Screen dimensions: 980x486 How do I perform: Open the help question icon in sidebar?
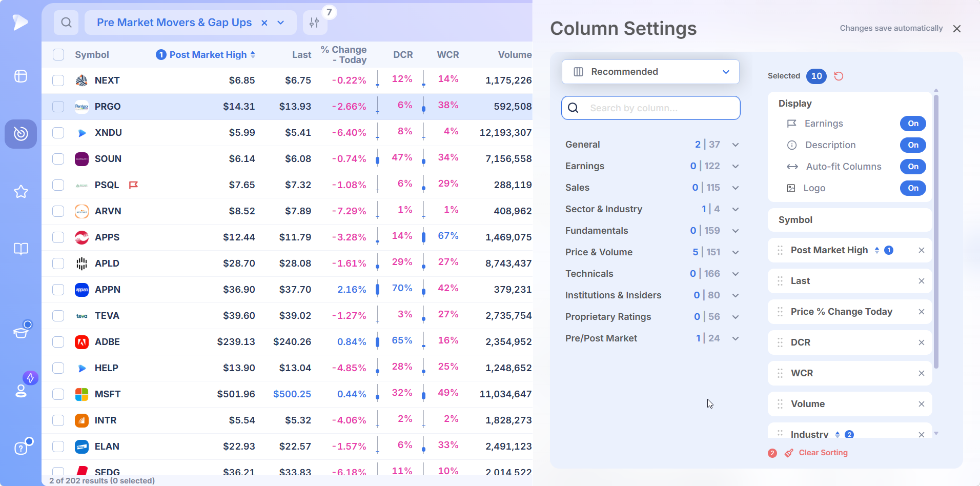(21, 448)
